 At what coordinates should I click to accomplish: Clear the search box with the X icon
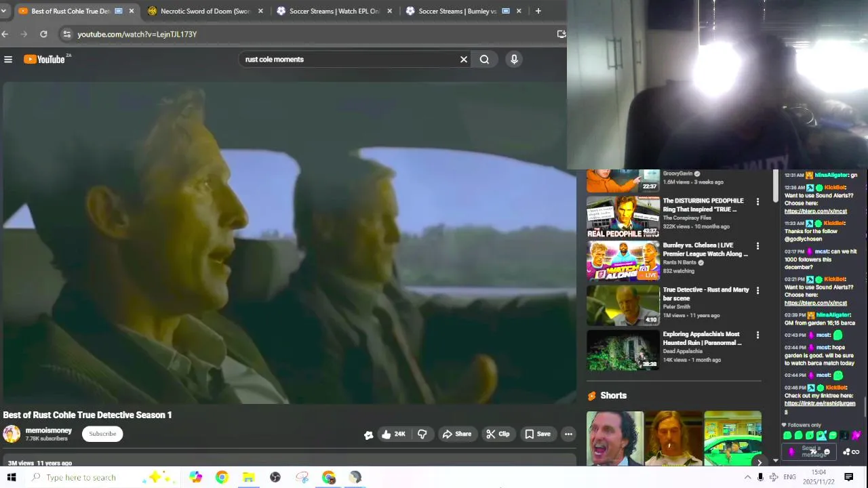click(x=464, y=60)
